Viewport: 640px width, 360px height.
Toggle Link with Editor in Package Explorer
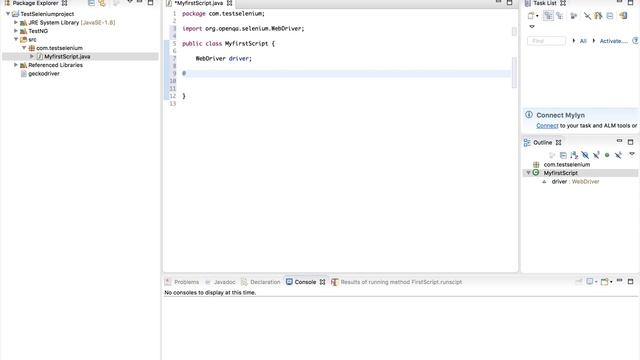coord(102,3)
